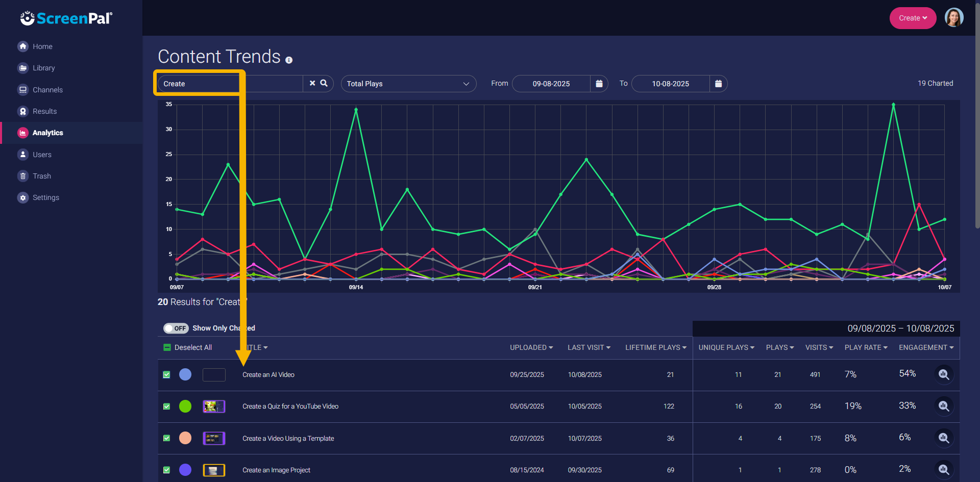Open the Create an Image Project title
980x482 pixels.
tap(276, 470)
